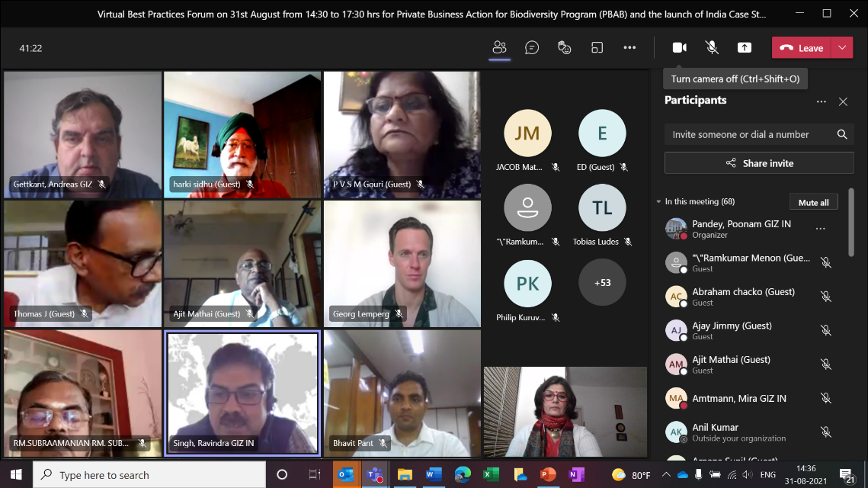Open Participants panel more options ellipsis
Image resolution: width=868 pixels, height=488 pixels.
pyautogui.click(x=821, y=101)
